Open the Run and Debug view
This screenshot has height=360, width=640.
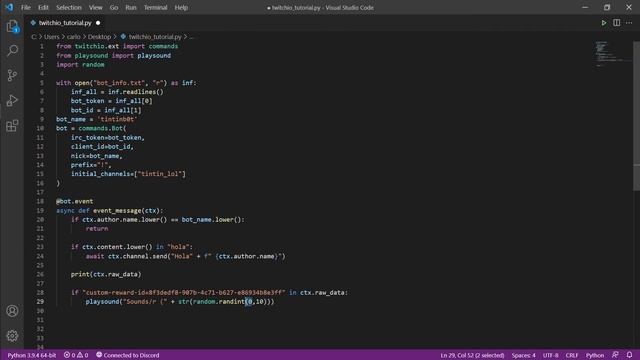(12, 100)
